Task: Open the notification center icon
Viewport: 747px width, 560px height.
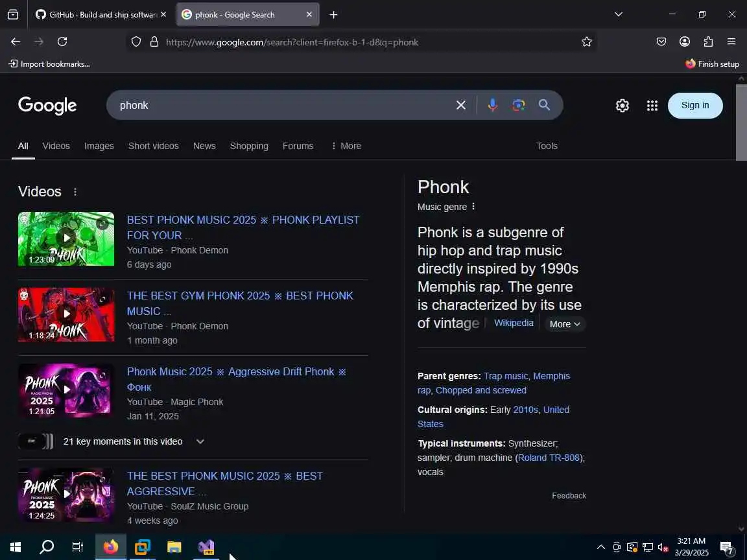Action: coord(727,548)
